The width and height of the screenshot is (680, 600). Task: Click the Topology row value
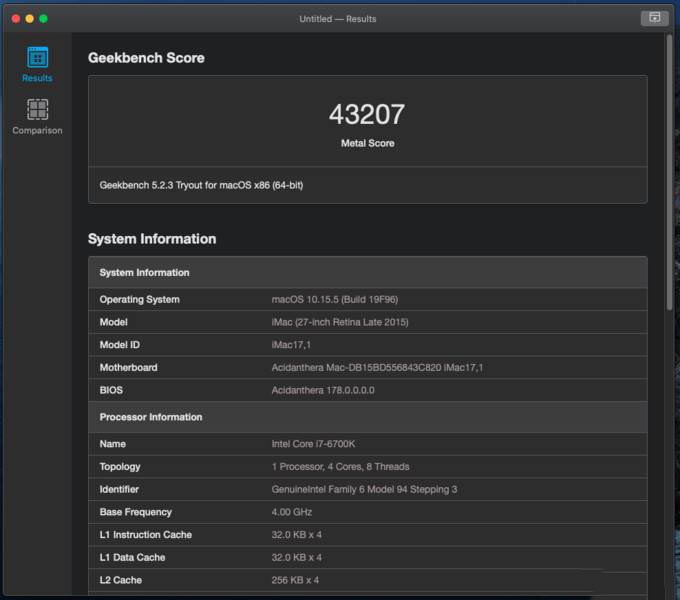point(340,466)
